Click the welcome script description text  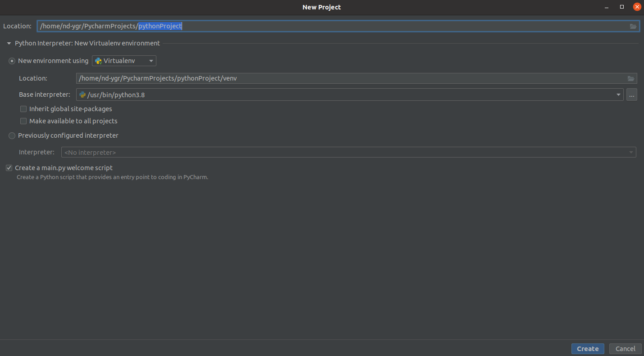coord(113,177)
